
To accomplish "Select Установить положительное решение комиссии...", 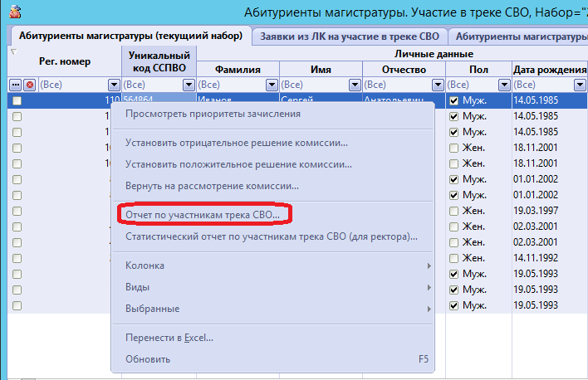I will [x=272, y=164].
